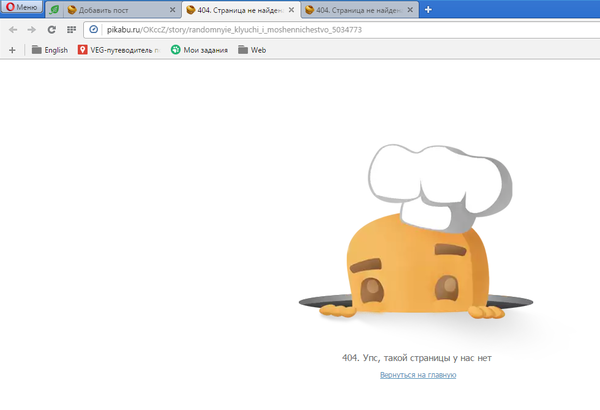
Task: Expand the Web bookmarks folder
Action: tap(252, 49)
